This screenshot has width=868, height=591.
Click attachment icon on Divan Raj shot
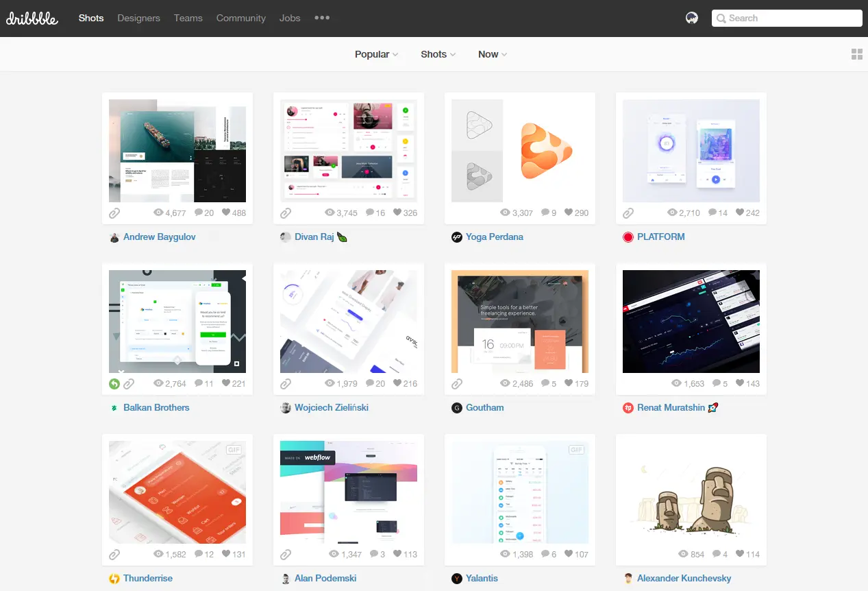[286, 213]
